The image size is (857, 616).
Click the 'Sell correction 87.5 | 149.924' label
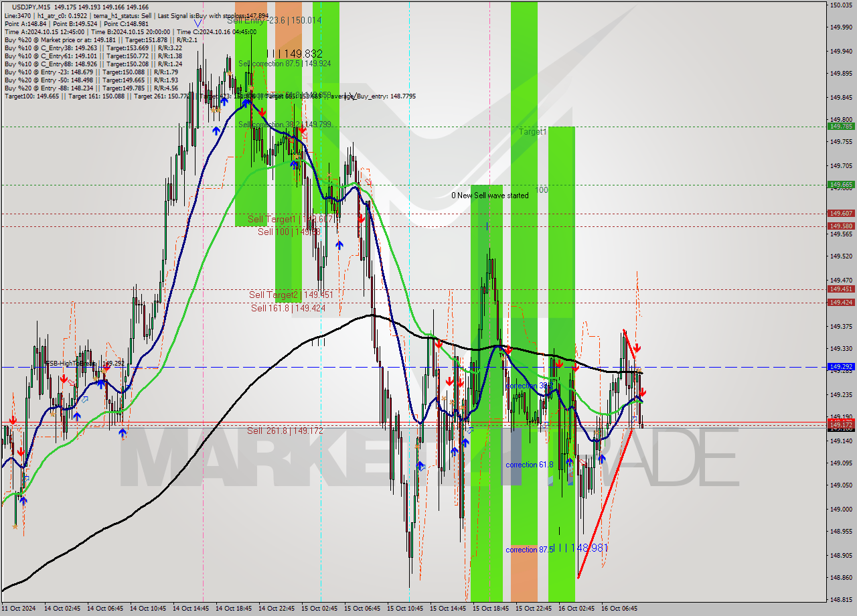pyautogui.click(x=285, y=64)
